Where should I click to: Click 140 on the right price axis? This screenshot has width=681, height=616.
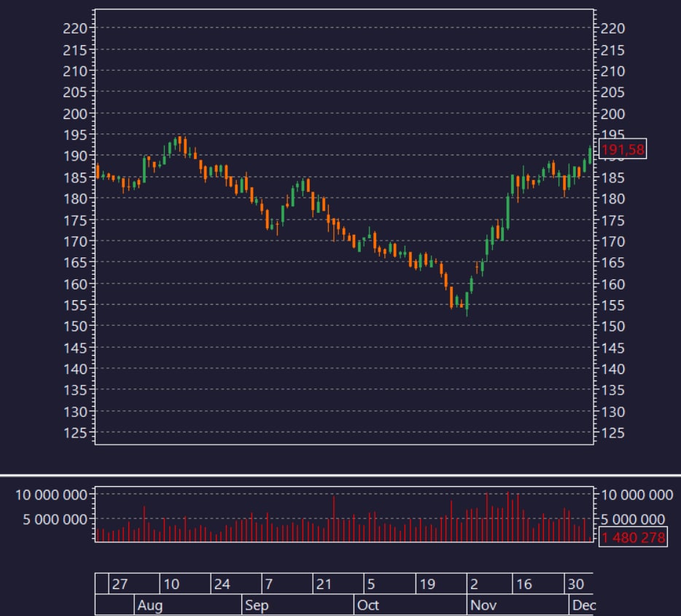click(612, 369)
